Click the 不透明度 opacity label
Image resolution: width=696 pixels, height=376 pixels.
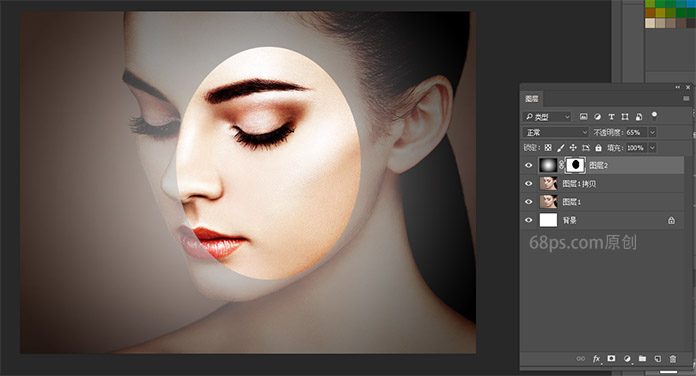coord(608,132)
